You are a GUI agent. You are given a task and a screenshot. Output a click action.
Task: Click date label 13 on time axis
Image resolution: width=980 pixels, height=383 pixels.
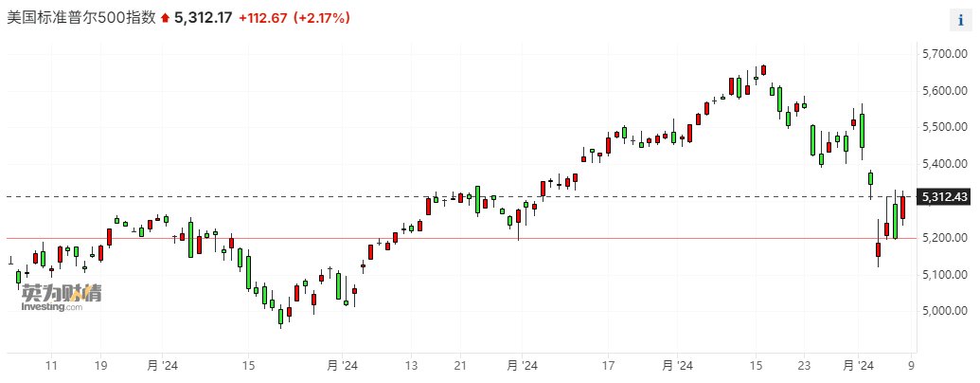coord(412,365)
